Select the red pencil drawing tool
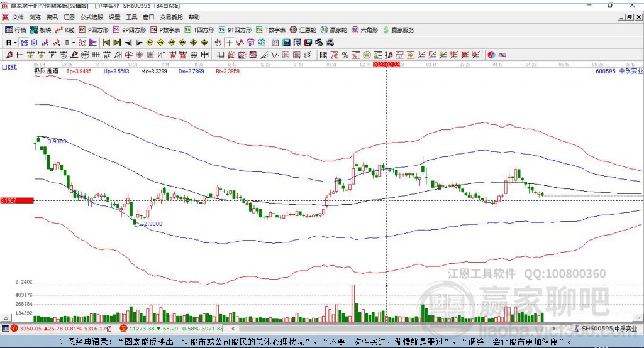644x348 pixels. click(x=9, y=55)
